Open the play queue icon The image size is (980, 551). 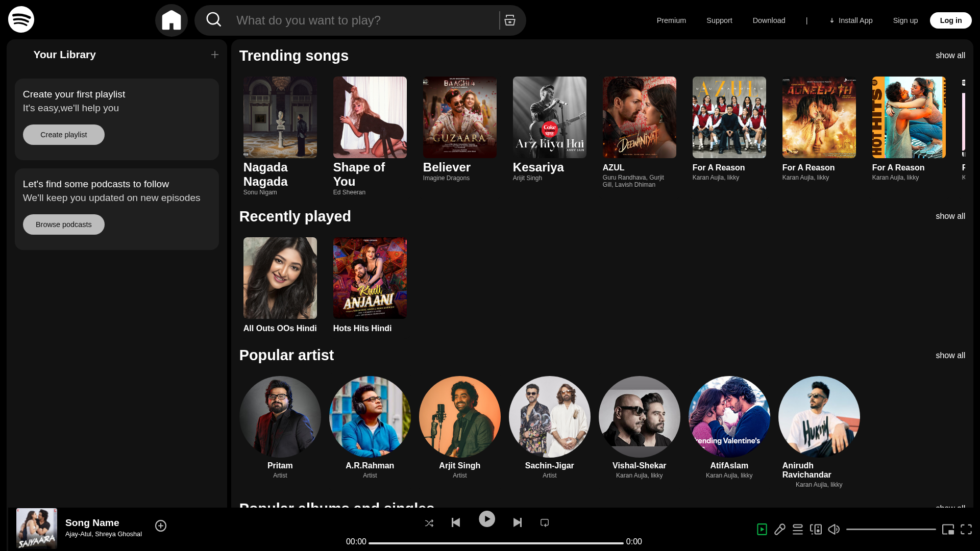tap(798, 530)
